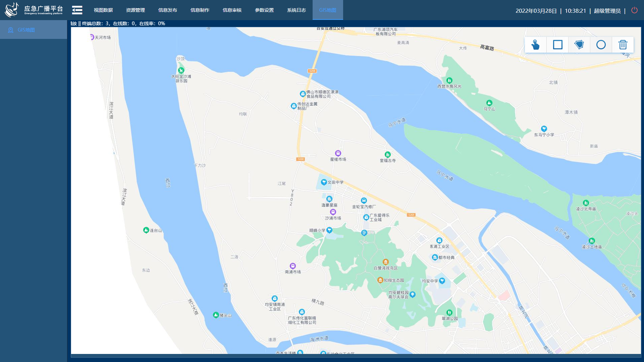Collapse sidebar with the hamburger menu icon
The image size is (644, 362).
point(77,10)
